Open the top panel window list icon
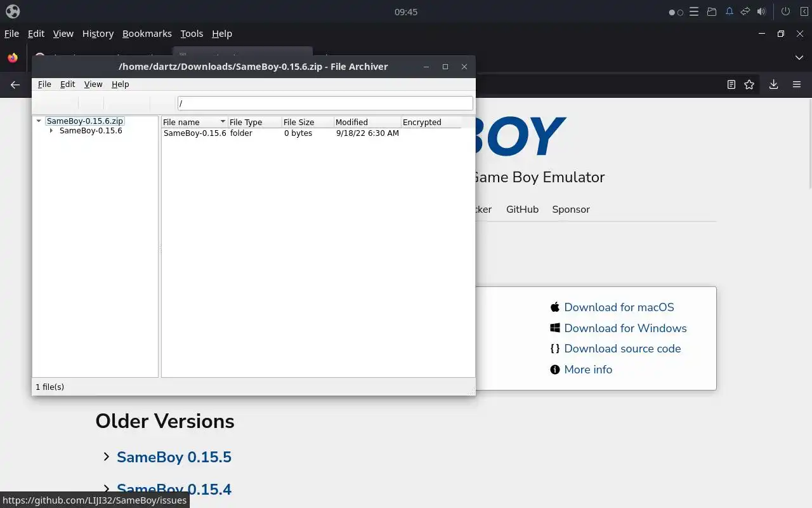The width and height of the screenshot is (812, 508). [694, 11]
